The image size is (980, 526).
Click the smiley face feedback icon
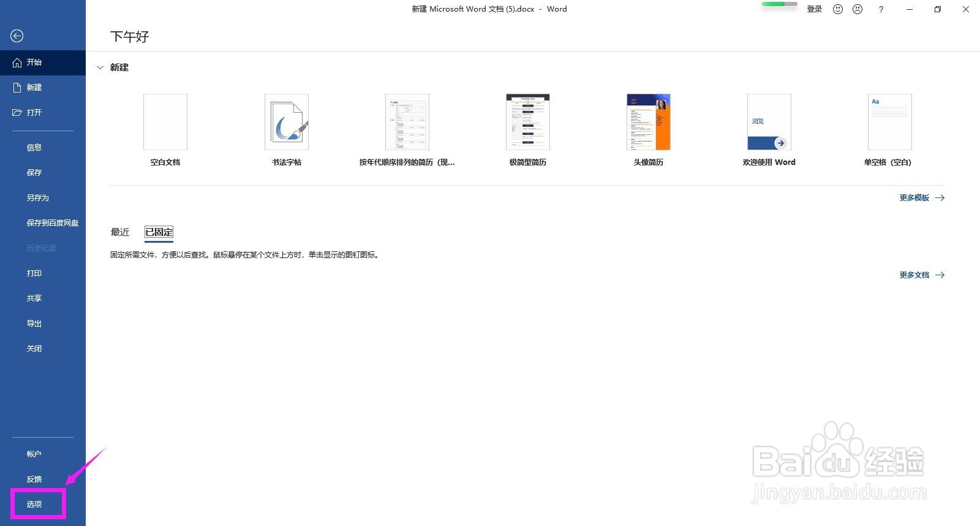(838, 9)
